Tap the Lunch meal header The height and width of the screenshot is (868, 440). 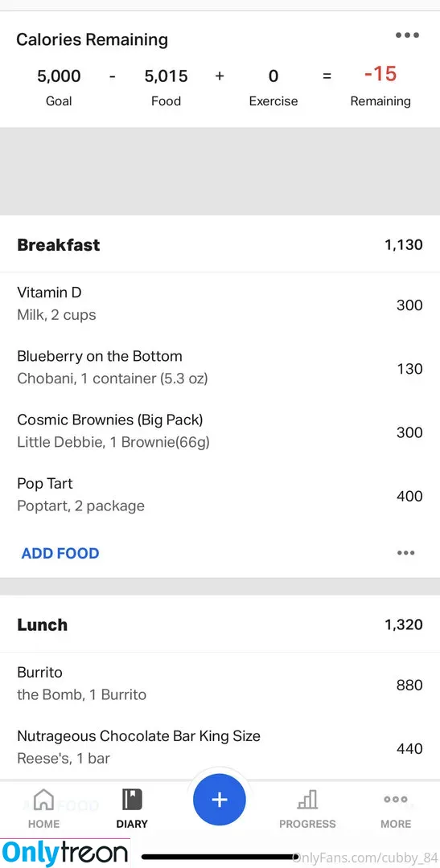220,624
